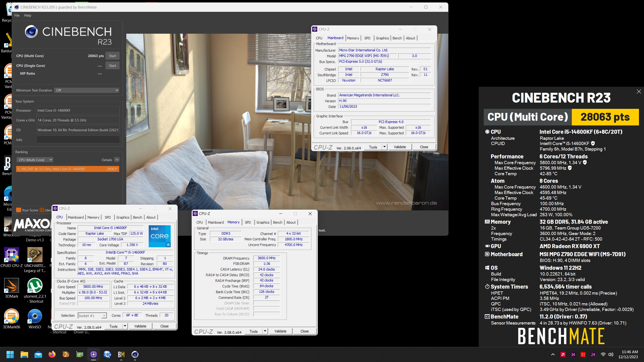This screenshot has width=644, height=362.
Task: Click the Core Speed 5800.00 MHz value
Action: [93, 287]
